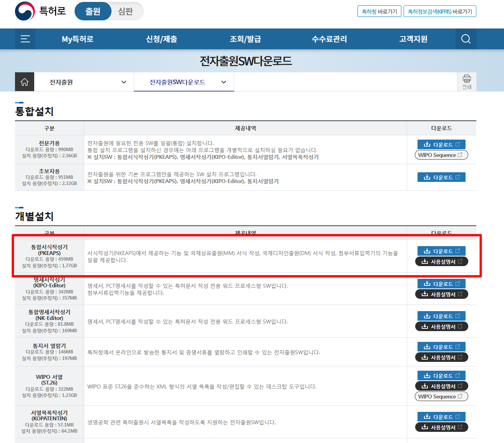Download 통합명세서작성기 (NK-Editor)
Screen dimensions: 504x443
441,316
